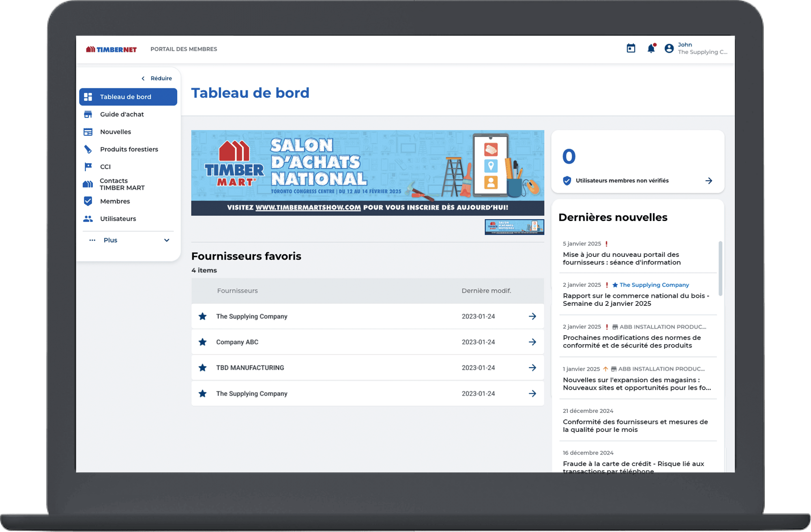811x532 pixels.
Task: Open arrow for first The Supplying Company row
Action: click(532, 316)
